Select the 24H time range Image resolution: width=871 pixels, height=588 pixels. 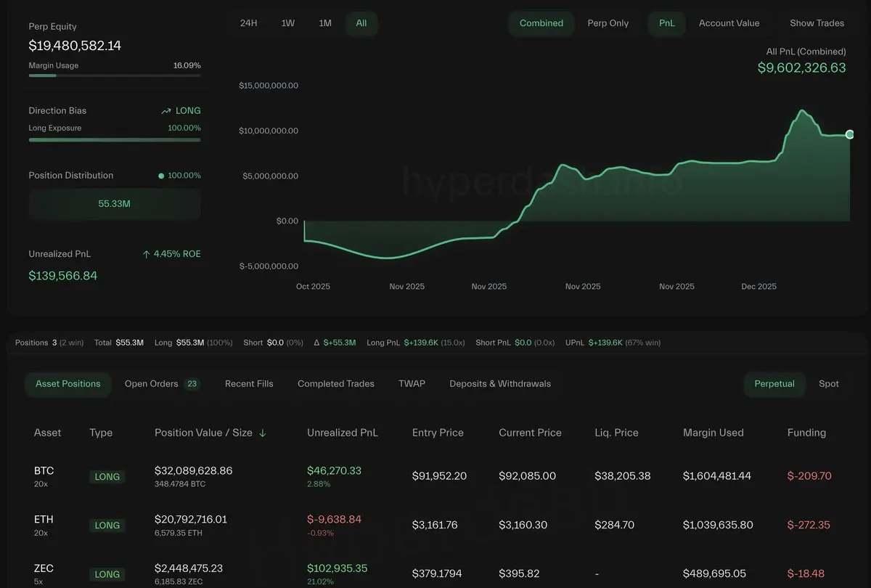coord(248,23)
